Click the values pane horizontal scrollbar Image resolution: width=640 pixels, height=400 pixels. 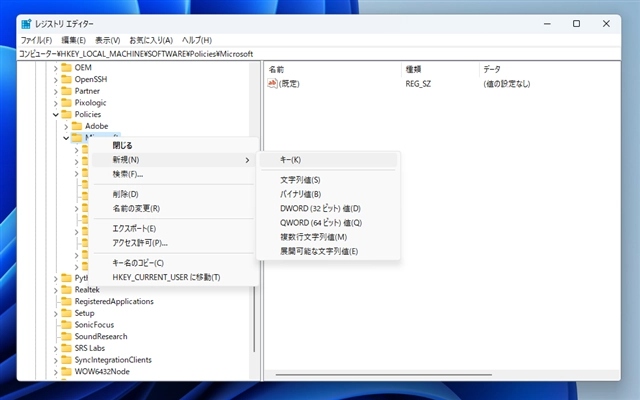[x=383, y=375]
